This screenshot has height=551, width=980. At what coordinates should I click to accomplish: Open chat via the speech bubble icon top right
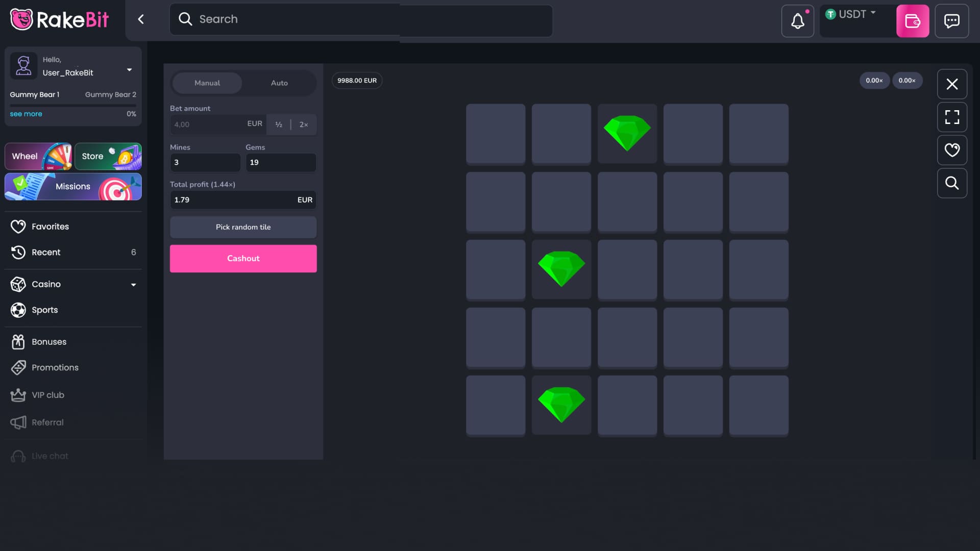click(x=952, y=20)
